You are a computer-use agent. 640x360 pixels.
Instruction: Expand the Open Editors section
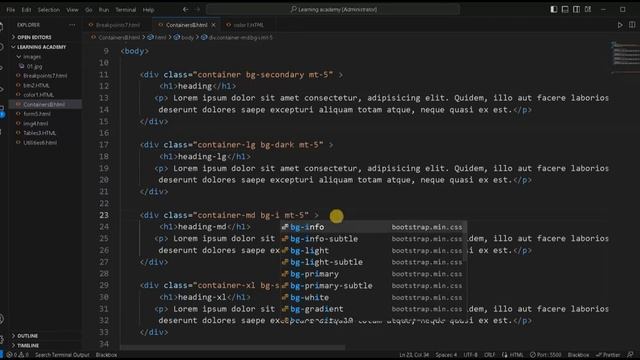pyautogui.click(x=34, y=37)
